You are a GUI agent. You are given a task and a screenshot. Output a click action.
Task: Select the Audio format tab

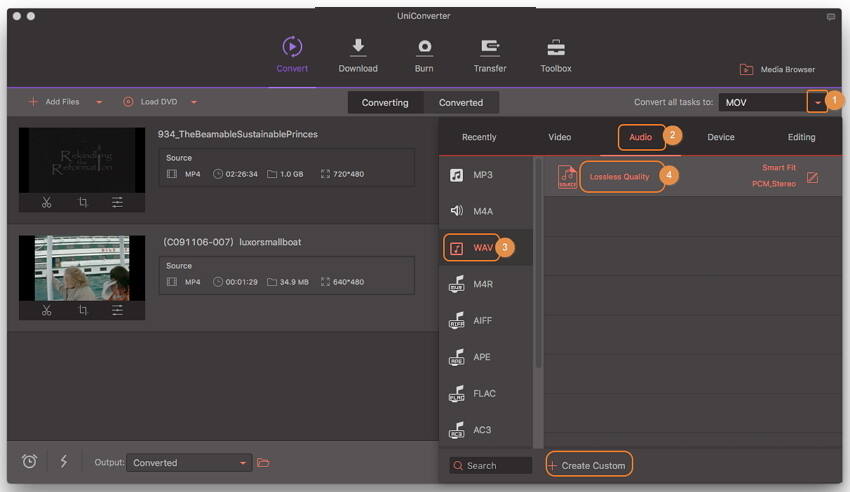coord(640,137)
